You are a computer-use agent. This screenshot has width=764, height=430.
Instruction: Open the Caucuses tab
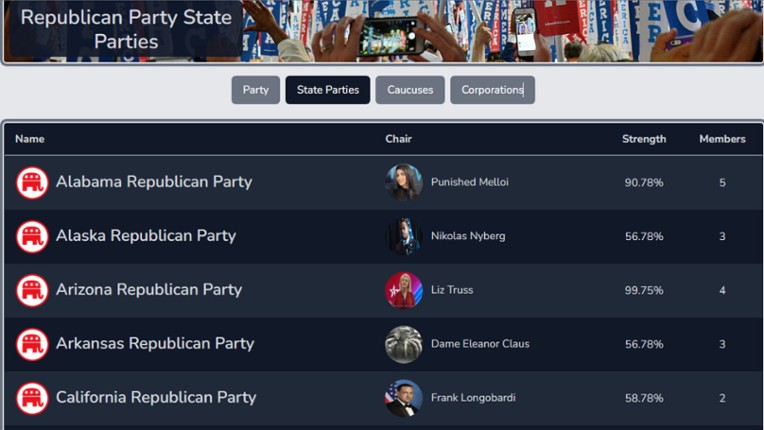(x=410, y=90)
